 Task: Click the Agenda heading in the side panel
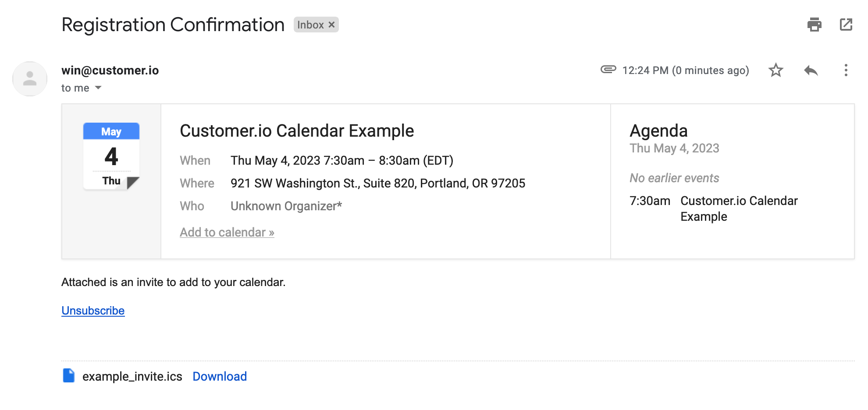tap(658, 131)
